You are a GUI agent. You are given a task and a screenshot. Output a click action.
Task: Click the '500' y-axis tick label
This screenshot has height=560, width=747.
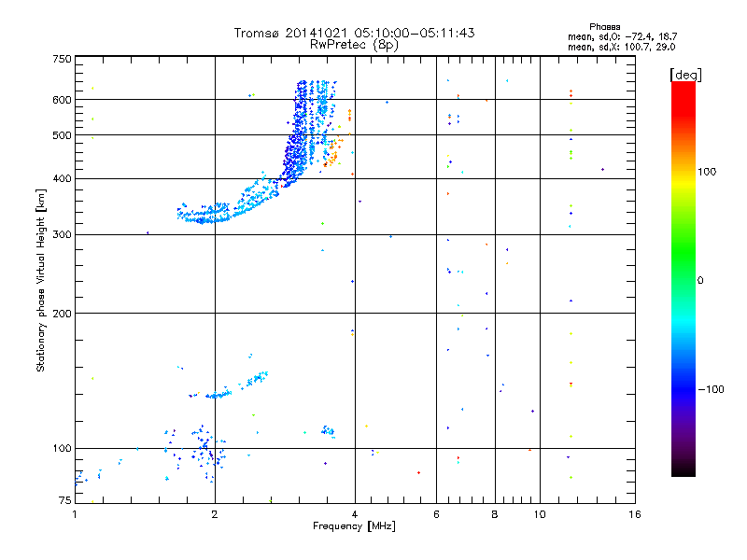pyautogui.click(x=62, y=135)
